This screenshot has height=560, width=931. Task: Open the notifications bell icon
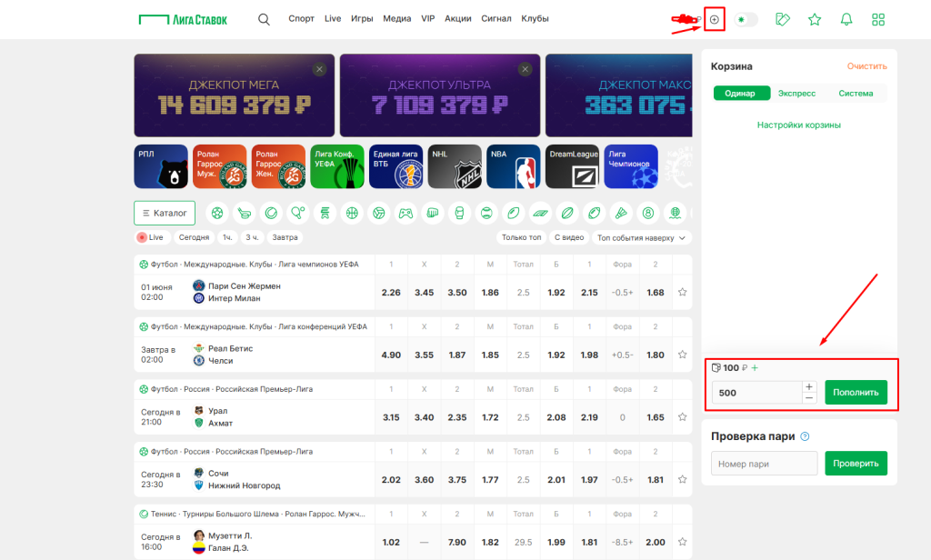point(846,20)
